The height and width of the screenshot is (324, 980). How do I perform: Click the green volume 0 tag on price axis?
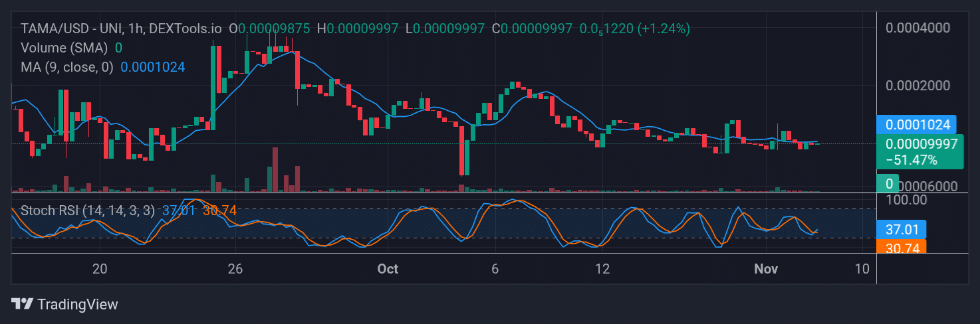(x=888, y=183)
